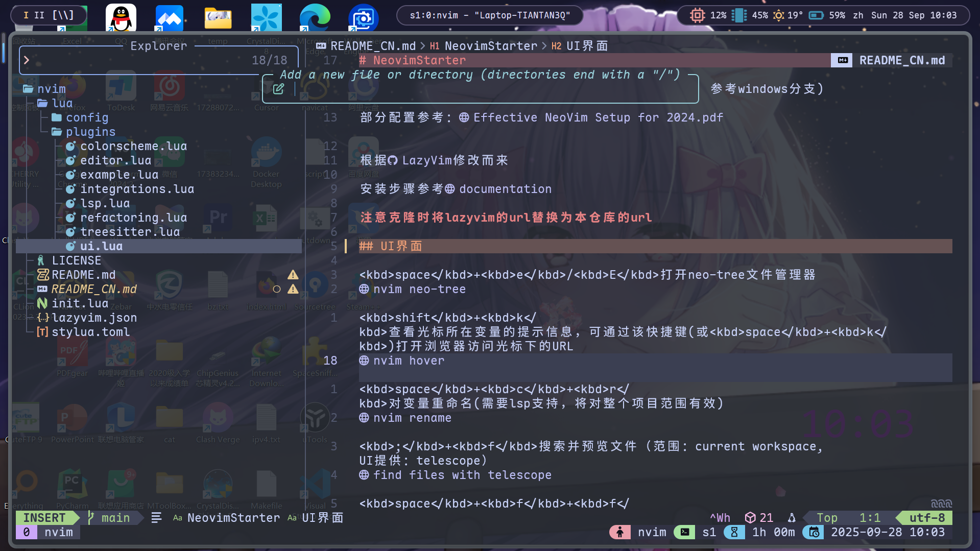Click the git branch icon before main

click(91, 518)
